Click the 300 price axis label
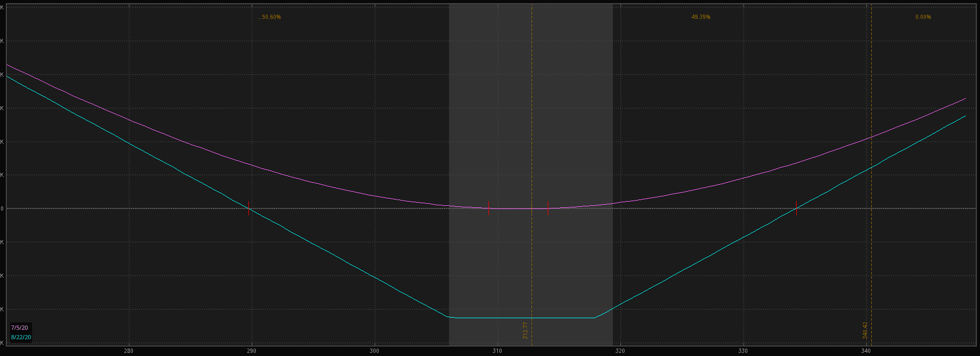The width and height of the screenshot is (980, 356). (x=374, y=351)
